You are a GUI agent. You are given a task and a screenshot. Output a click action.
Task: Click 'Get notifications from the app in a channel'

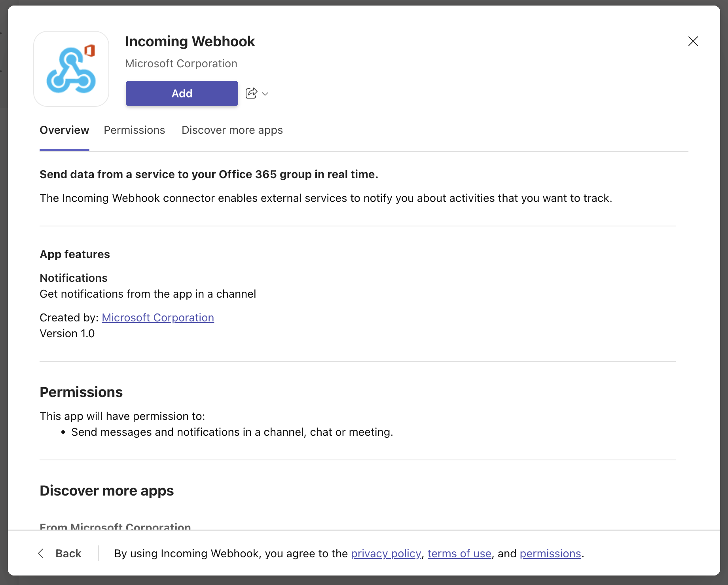pos(148,294)
